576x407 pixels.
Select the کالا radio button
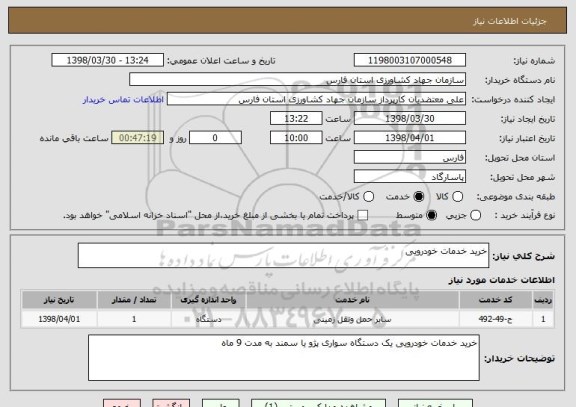tap(457, 197)
